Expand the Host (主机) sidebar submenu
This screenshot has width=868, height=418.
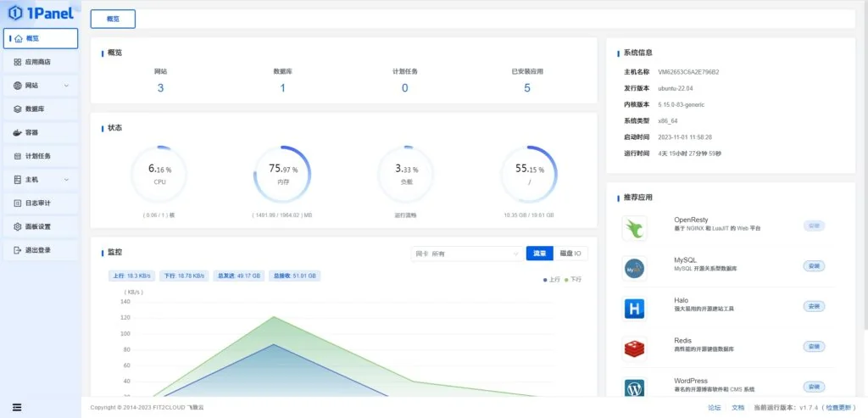(66, 180)
